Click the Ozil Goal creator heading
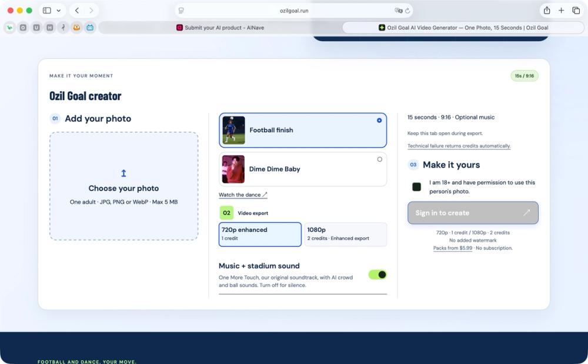Viewport: 588px width, 364px height. click(x=85, y=96)
